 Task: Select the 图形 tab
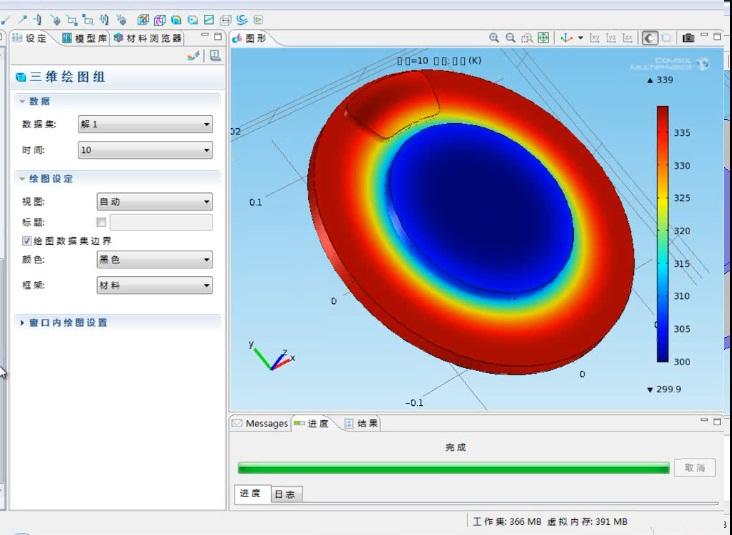tap(250, 38)
